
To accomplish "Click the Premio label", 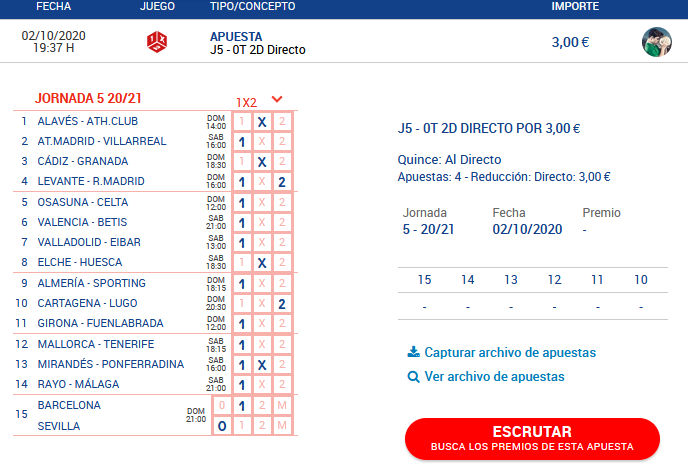I will (601, 213).
